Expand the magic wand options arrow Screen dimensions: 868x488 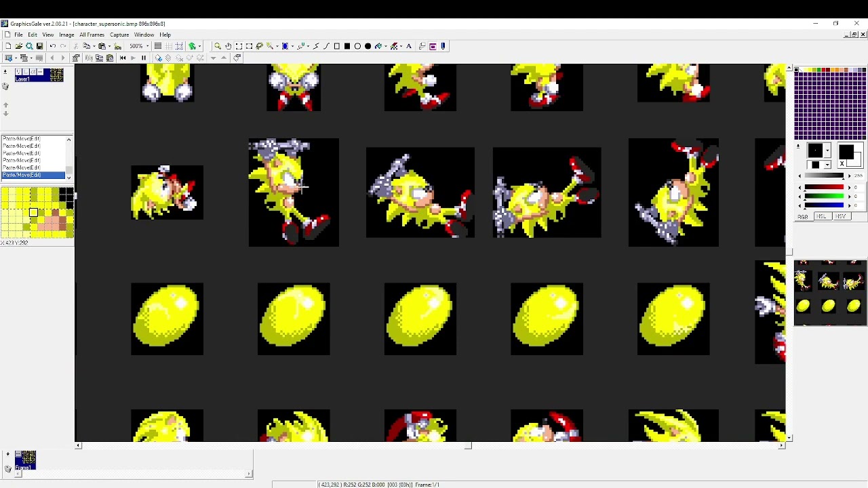pos(277,46)
